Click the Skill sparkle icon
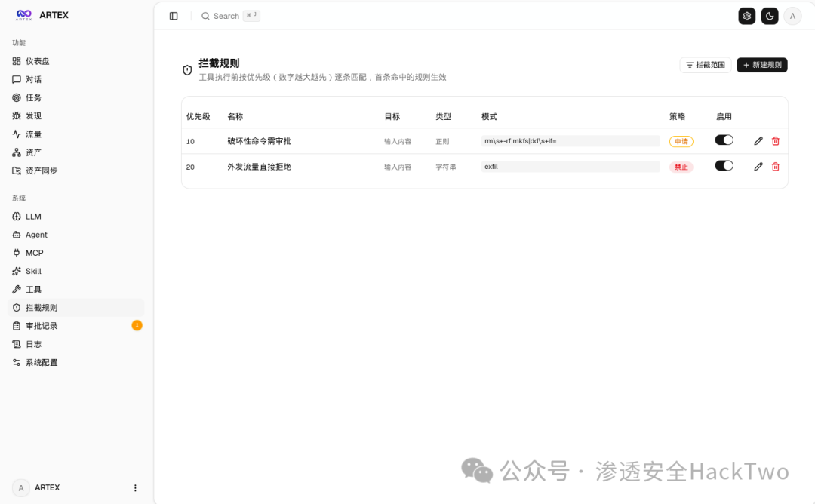Image resolution: width=815 pixels, height=504 pixels. (17, 271)
